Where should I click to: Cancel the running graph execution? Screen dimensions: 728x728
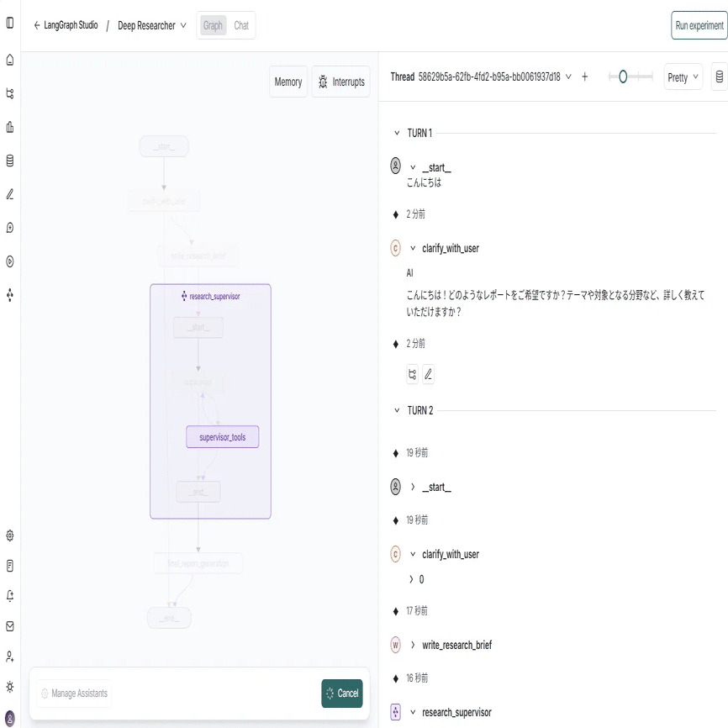[341, 694]
